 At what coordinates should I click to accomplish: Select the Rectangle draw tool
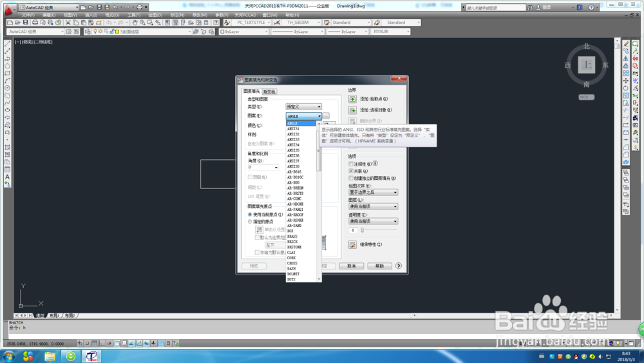[x=7, y=73]
